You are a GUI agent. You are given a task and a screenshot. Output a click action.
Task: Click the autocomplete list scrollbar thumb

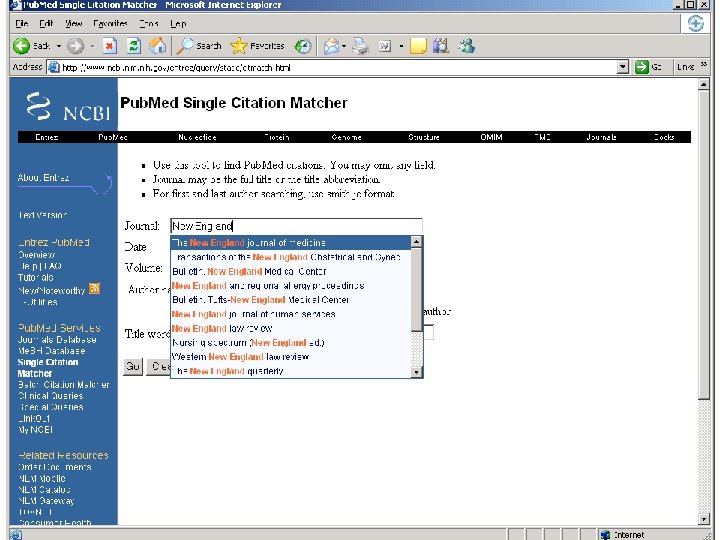pyautogui.click(x=416, y=290)
